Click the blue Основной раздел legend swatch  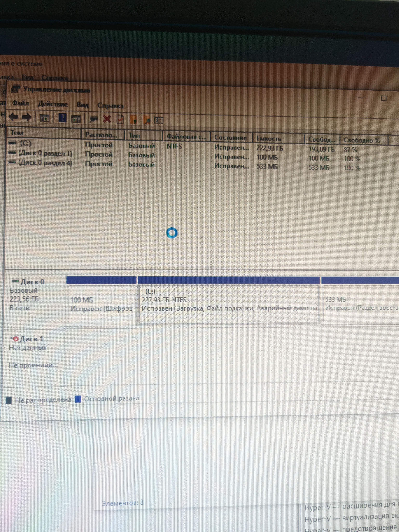point(78,399)
